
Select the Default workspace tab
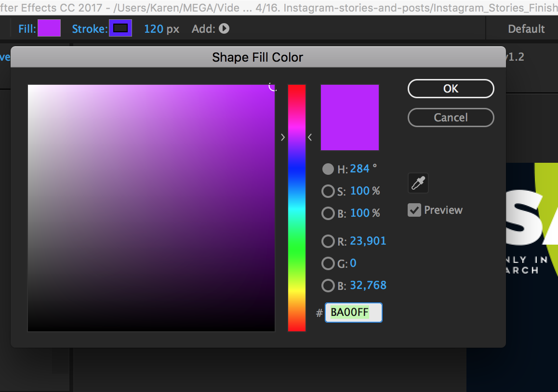pos(526,29)
